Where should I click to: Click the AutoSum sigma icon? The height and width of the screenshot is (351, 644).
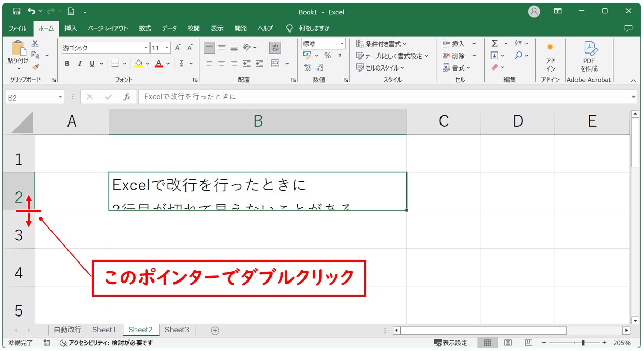[x=494, y=44]
